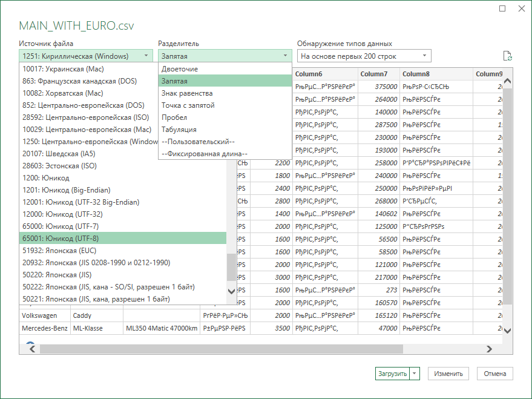Click the Mercedes-Benz cell
Image resolution: width=532 pixels, height=399 pixels.
[45, 328]
